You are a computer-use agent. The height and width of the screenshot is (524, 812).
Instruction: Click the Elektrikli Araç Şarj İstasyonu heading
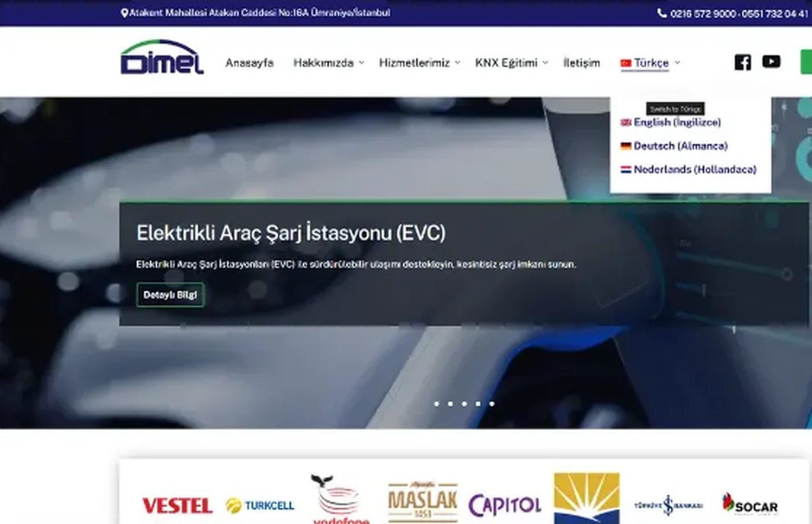tap(291, 233)
